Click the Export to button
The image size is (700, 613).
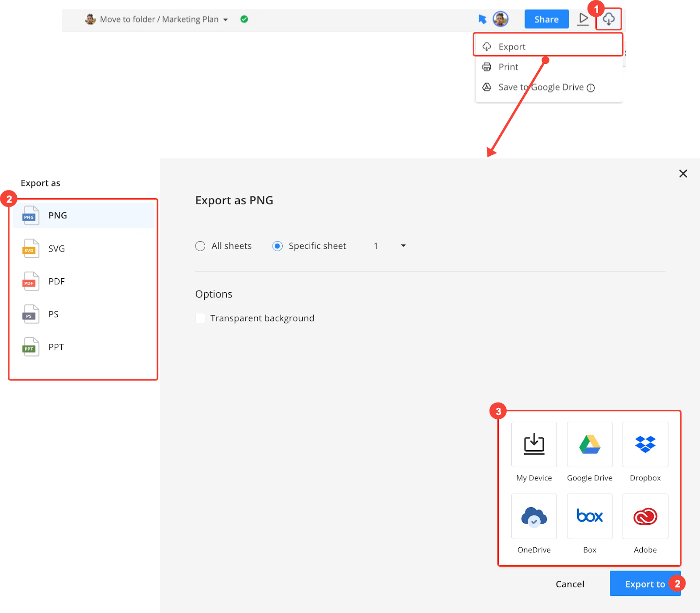click(645, 584)
